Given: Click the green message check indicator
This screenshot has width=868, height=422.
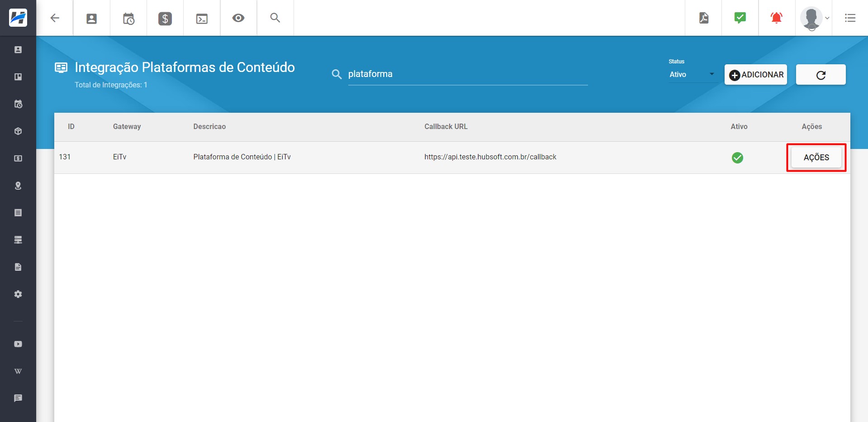Looking at the screenshot, I should tap(740, 18).
